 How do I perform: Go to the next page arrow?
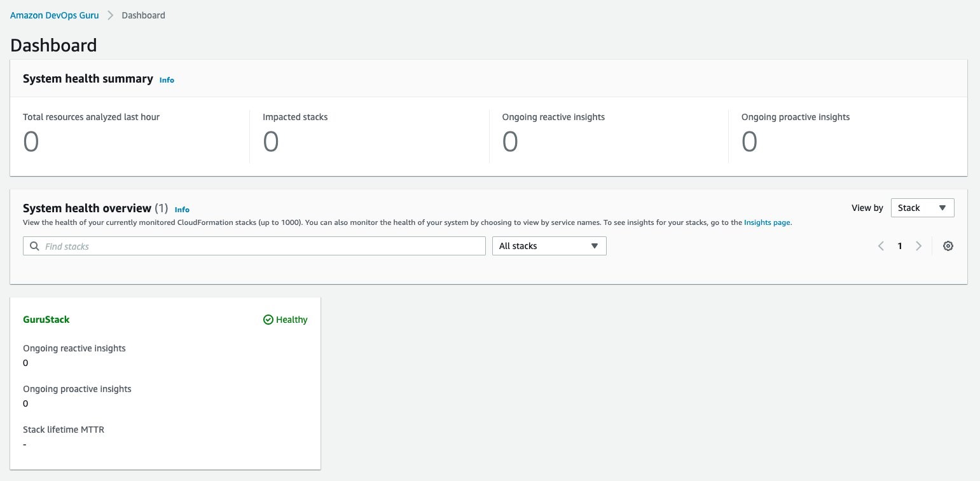point(918,246)
